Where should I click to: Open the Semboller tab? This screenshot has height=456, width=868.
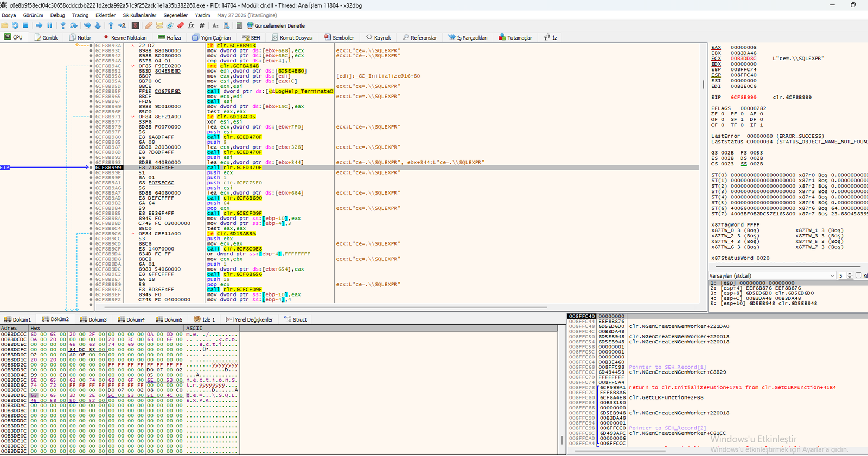click(x=339, y=37)
